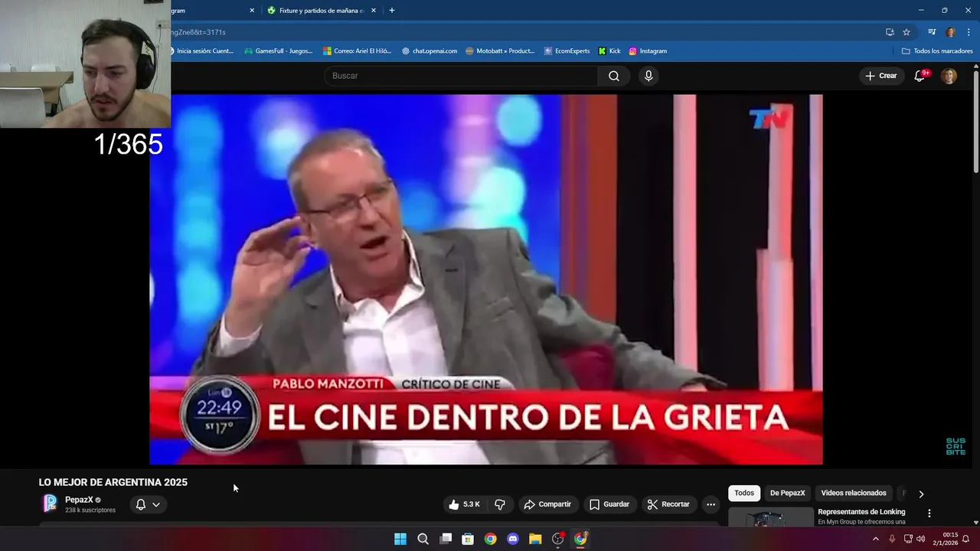Click the install/cast icon in address bar
Image resolution: width=980 pixels, height=551 pixels.
[x=890, y=32]
